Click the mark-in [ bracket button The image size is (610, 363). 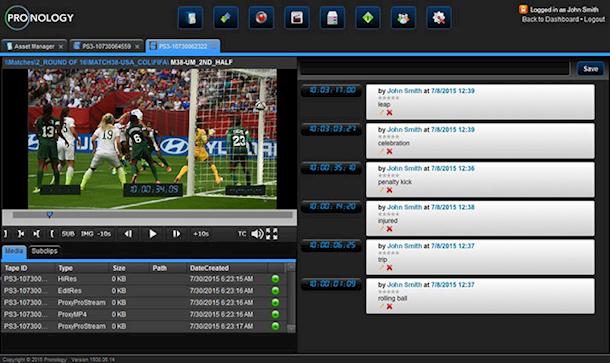(x=52, y=234)
